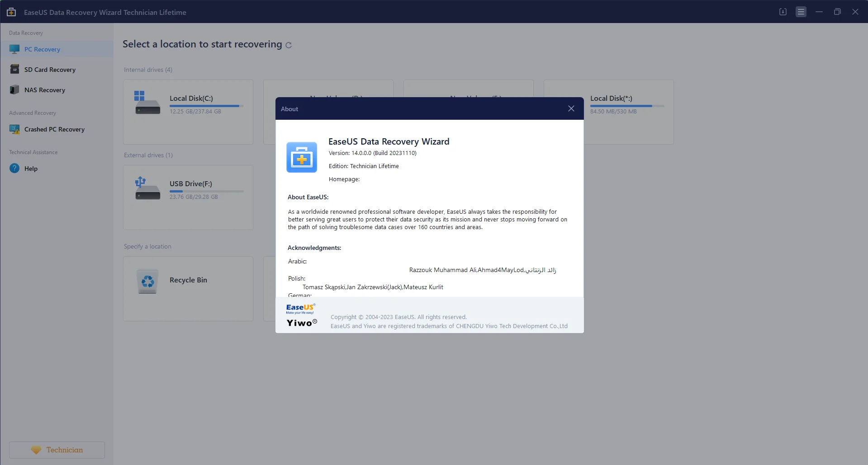Click the Polish translators names line
The image size is (868, 465).
click(x=373, y=287)
